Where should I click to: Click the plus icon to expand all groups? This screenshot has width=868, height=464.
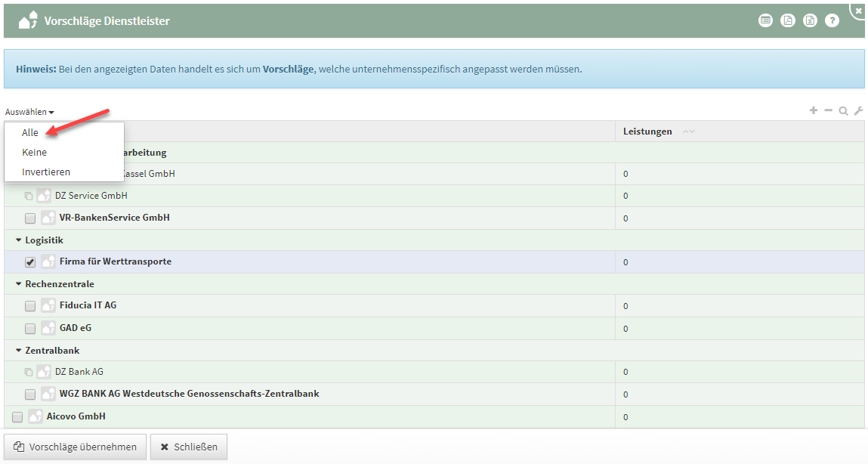click(x=814, y=111)
